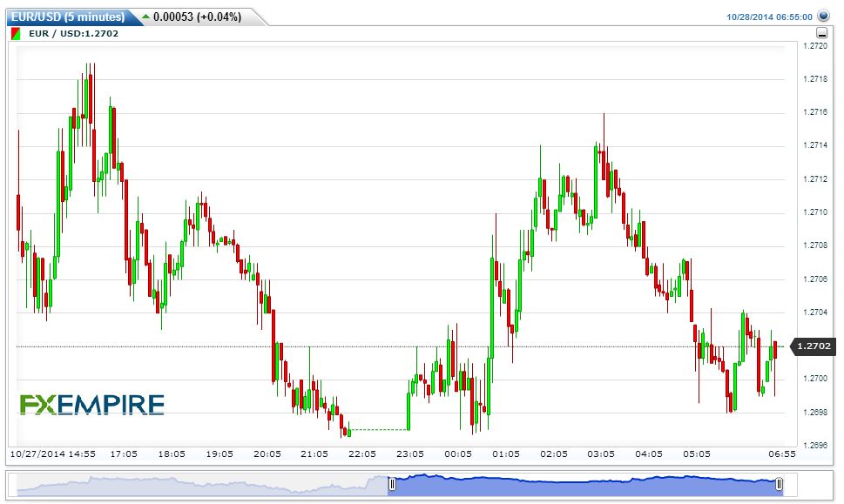
Task: Click the 1.2716 price axis label
Action: [x=815, y=112]
